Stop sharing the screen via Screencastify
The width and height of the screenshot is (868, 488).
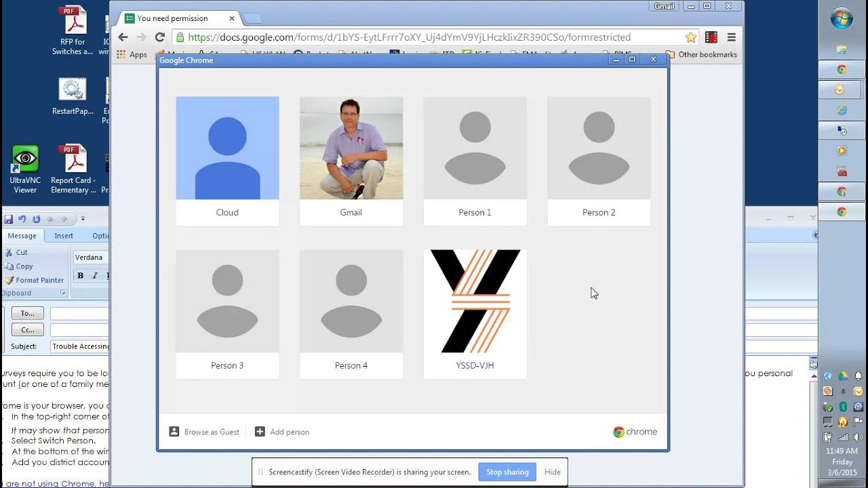tap(507, 472)
